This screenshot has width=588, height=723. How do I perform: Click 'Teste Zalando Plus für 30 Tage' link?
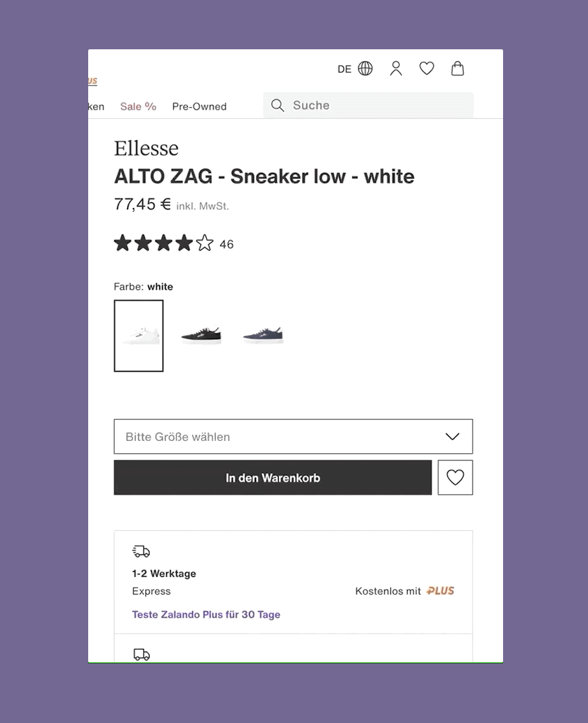[x=206, y=615]
